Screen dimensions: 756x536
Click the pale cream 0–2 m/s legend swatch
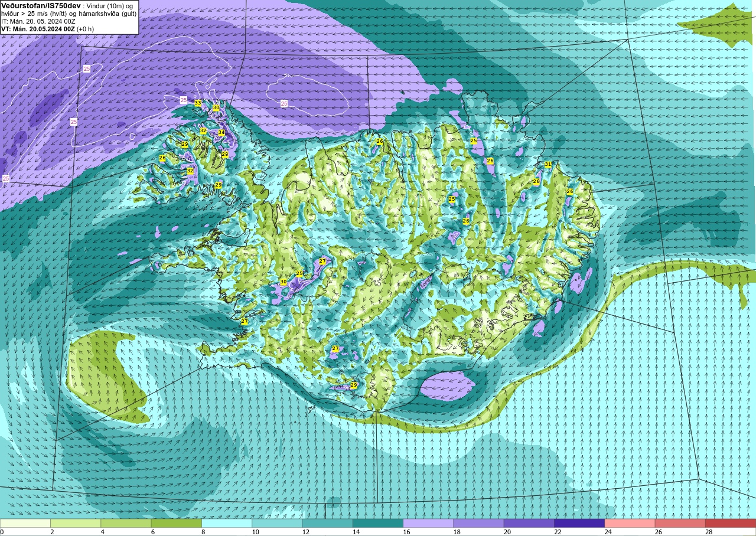pos(25,523)
